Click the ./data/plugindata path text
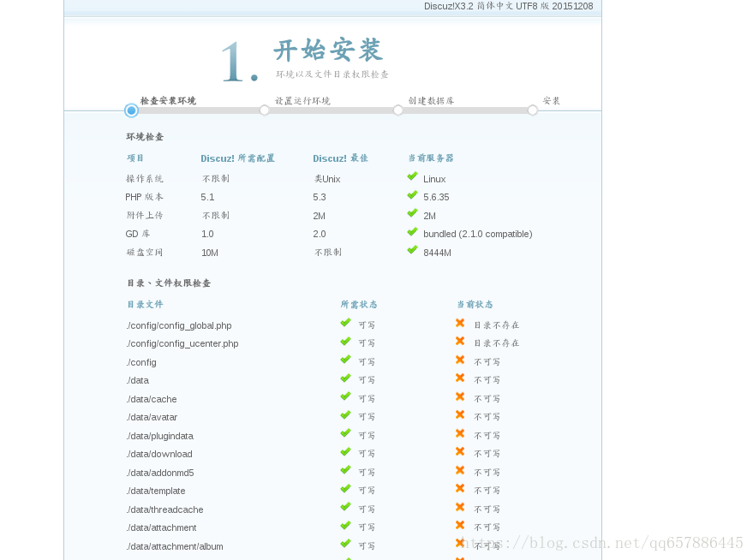The height and width of the screenshot is (560, 753). (x=160, y=436)
